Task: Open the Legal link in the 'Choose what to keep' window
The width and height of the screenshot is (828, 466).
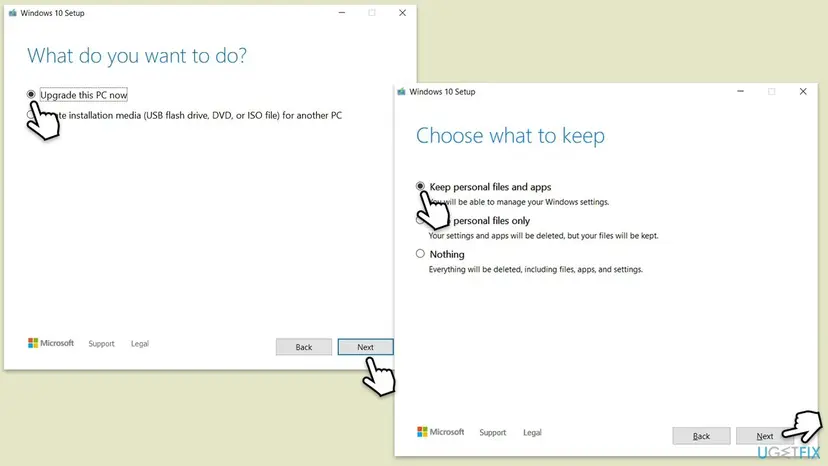Action: pos(532,432)
